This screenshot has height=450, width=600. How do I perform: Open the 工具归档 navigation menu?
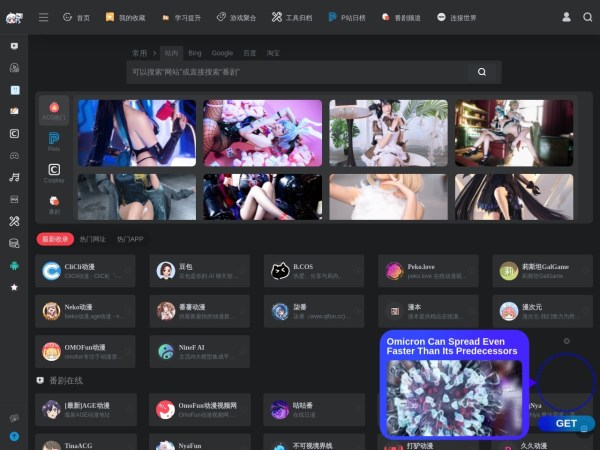point(292,17)
